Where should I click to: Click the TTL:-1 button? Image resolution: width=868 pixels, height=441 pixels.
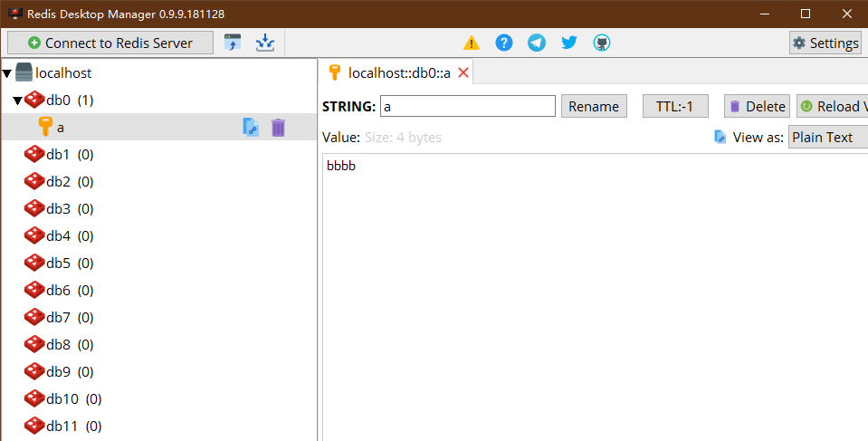click(x=675, y=106)
